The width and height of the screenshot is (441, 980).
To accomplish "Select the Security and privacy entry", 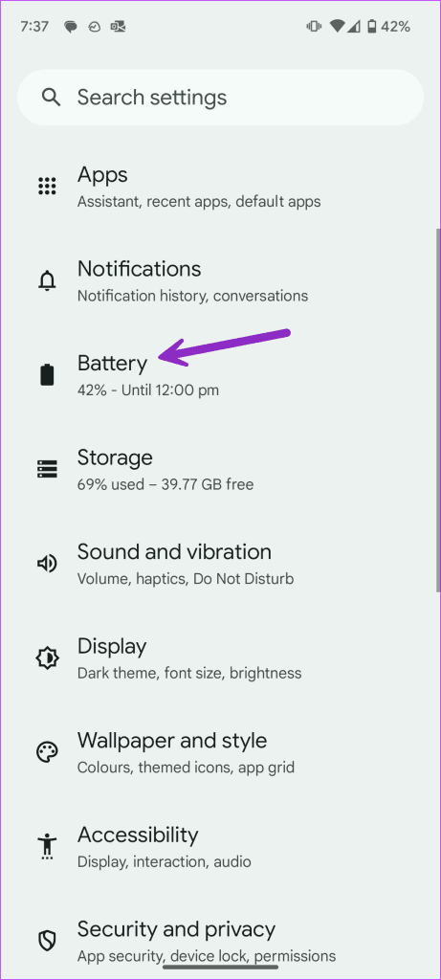I will 220,941.
